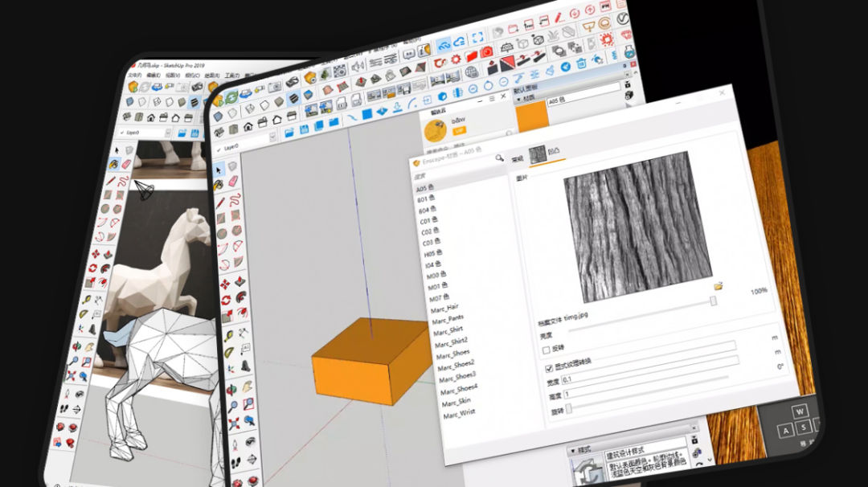Click the Enscape fullscreen bracket icon
The height and width of the screenshot is (487, 868).
477,38
